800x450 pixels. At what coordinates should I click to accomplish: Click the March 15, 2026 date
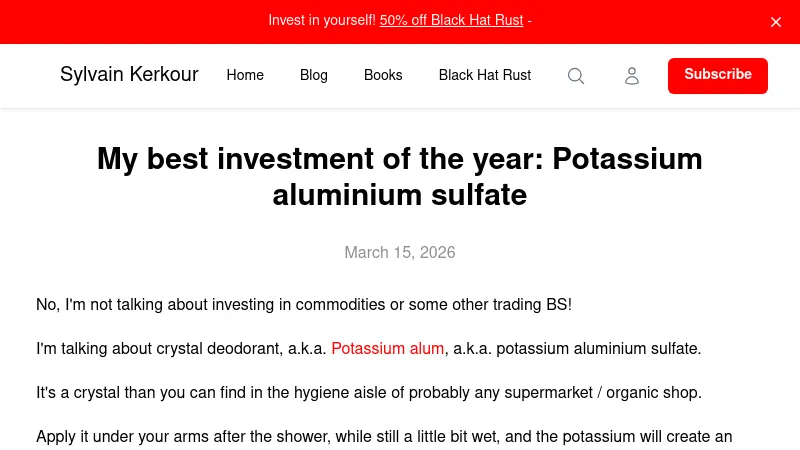click(400, 253)
